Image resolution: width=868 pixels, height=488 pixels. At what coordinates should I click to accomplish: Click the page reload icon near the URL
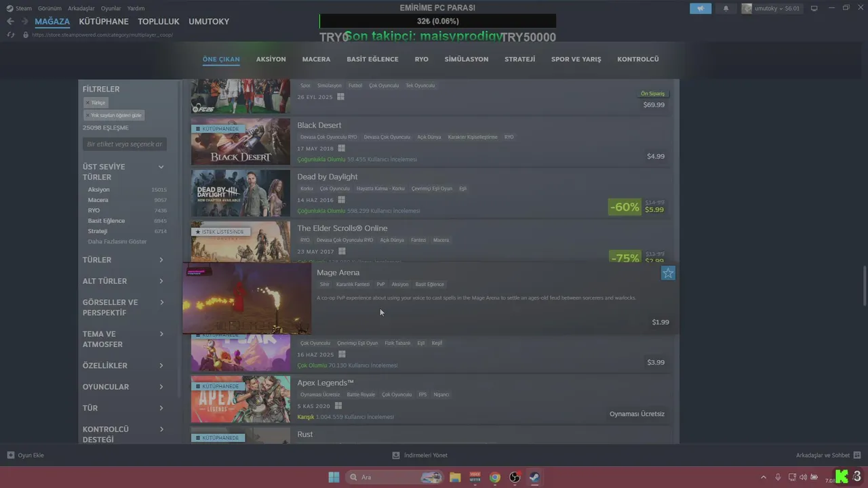click(10, 35)
